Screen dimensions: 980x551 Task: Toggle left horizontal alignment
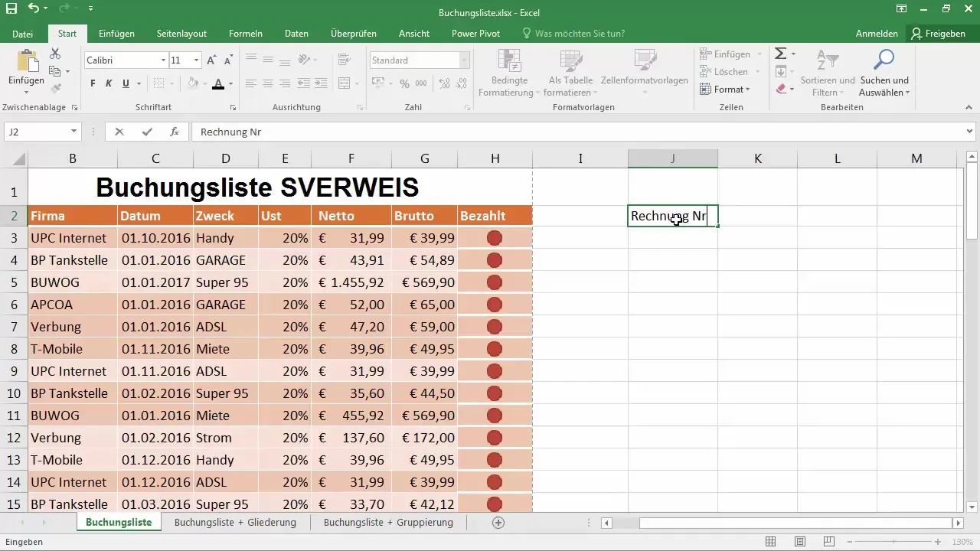251,83
